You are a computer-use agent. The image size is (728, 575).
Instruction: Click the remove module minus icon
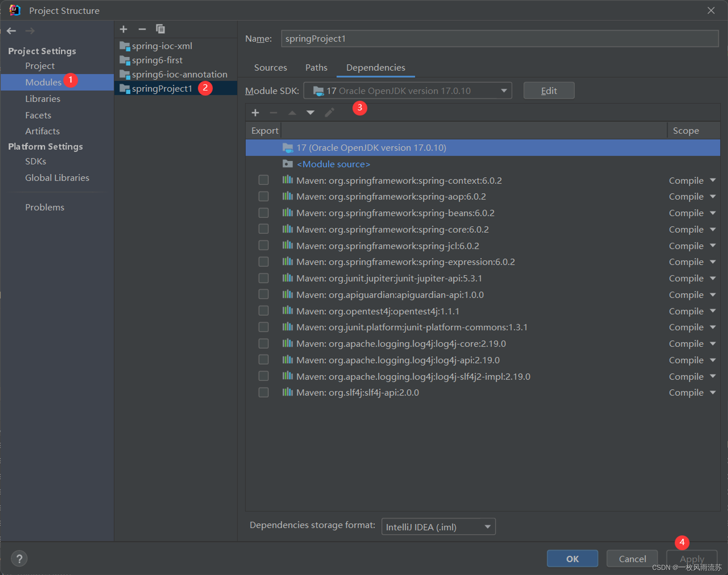pyautogui.click(x=142, y=29)
